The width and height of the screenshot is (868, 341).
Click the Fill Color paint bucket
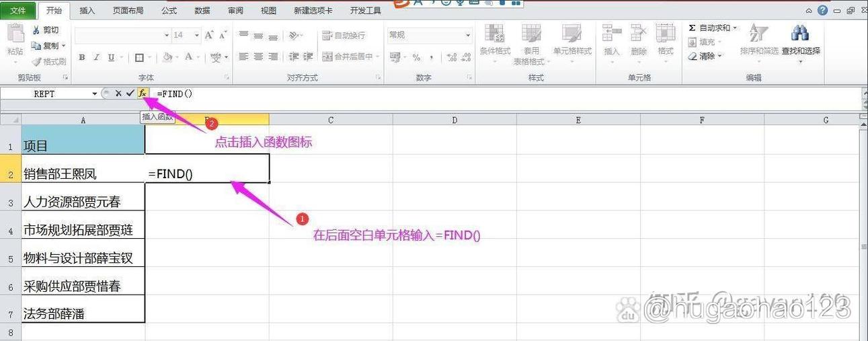(x=167, y=57)
